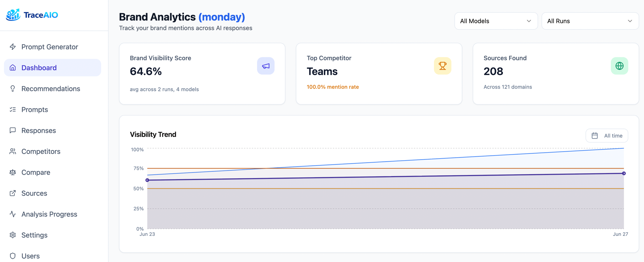
Task: Open the All Models dropdown
Action: click(496, 21)
